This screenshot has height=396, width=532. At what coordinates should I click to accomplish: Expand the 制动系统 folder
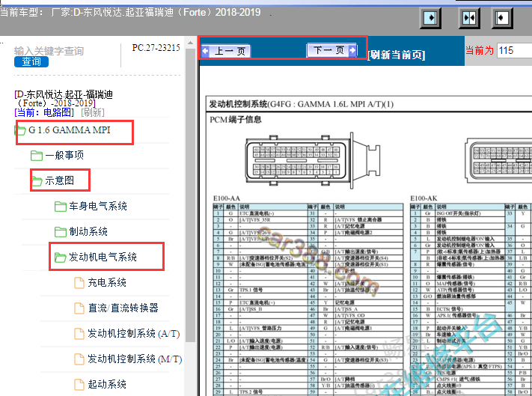[x=88, y=232]
